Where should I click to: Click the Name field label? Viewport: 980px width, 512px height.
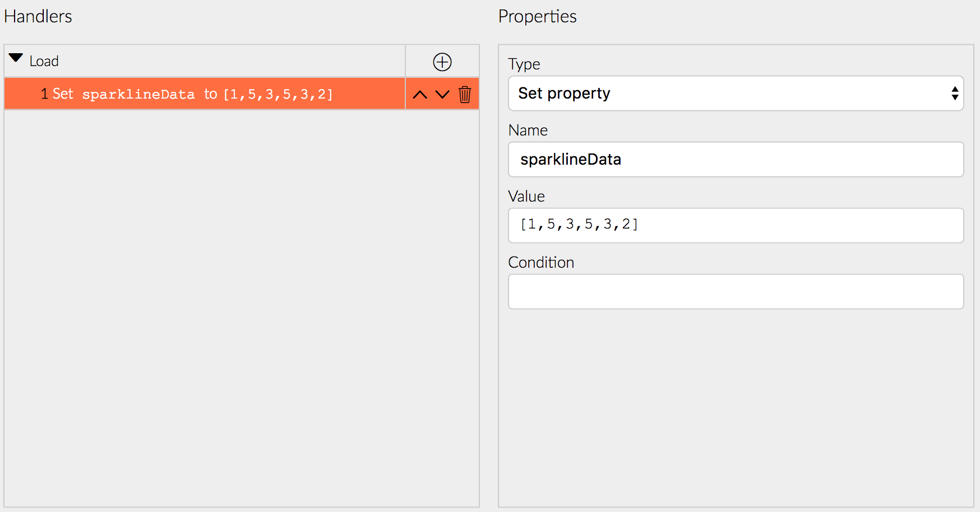click(x=528, y=130)
